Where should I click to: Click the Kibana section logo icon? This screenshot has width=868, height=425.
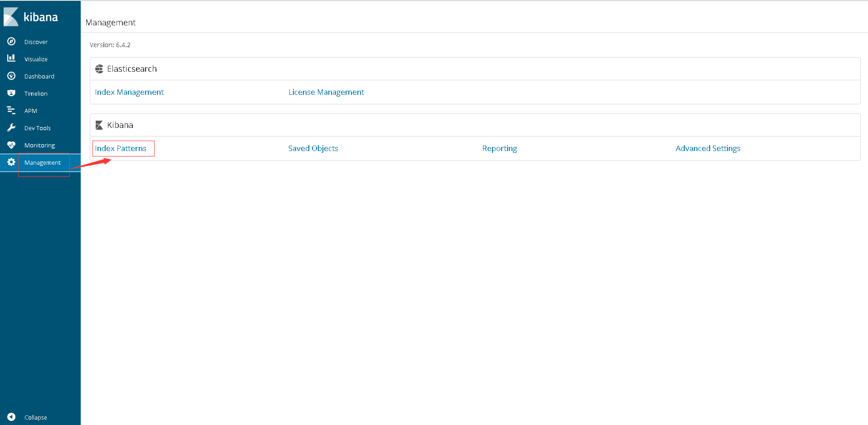pos(99,125)
